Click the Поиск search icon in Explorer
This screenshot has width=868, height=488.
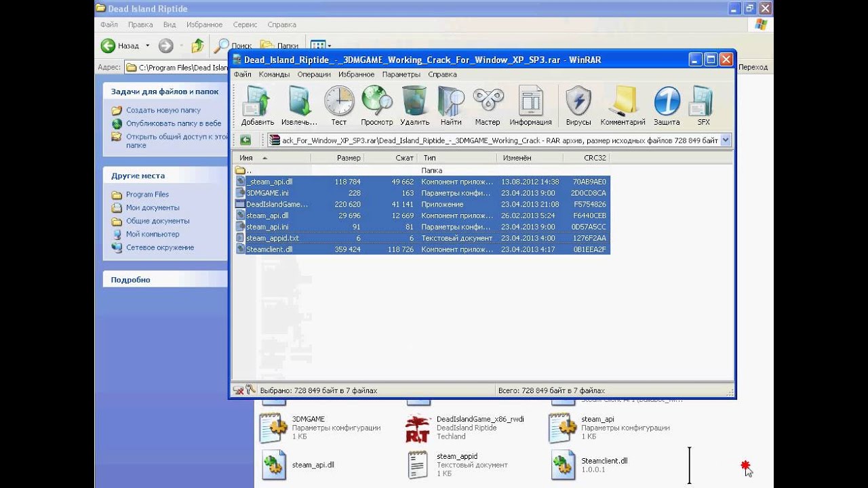coord(221,45)
